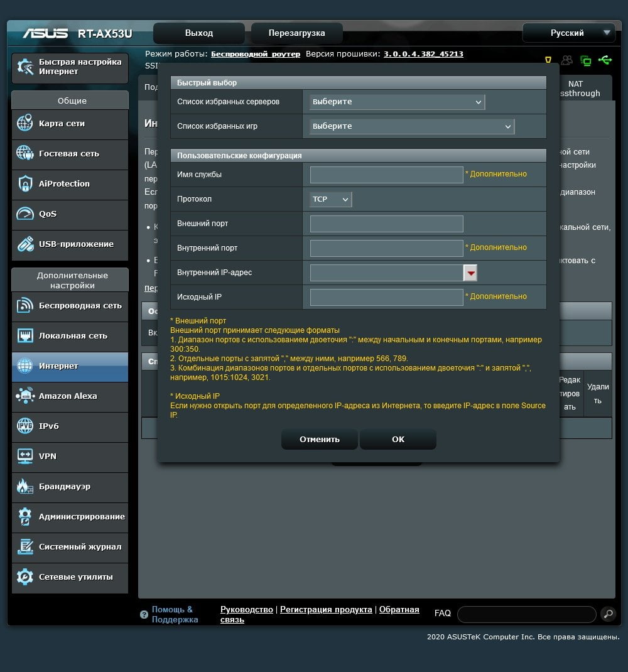Click the firewall flame icon

25,487
